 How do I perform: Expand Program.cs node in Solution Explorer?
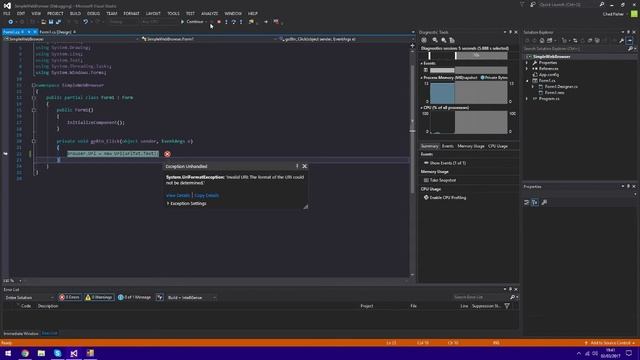[527, 99]
